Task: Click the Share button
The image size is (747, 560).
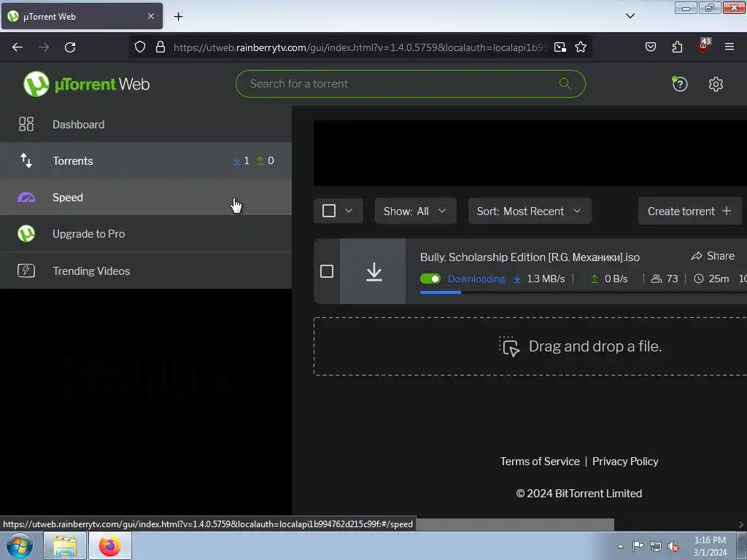Action: coord(713,256)
